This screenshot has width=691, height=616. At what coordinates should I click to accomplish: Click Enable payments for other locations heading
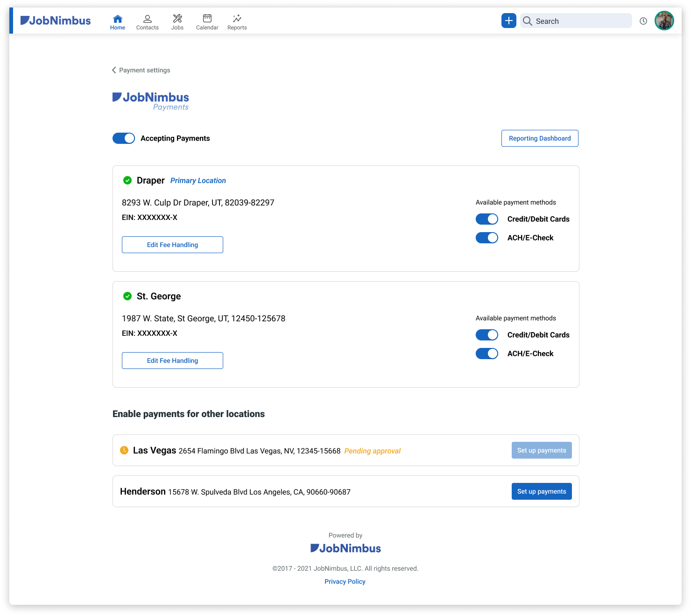189,414
